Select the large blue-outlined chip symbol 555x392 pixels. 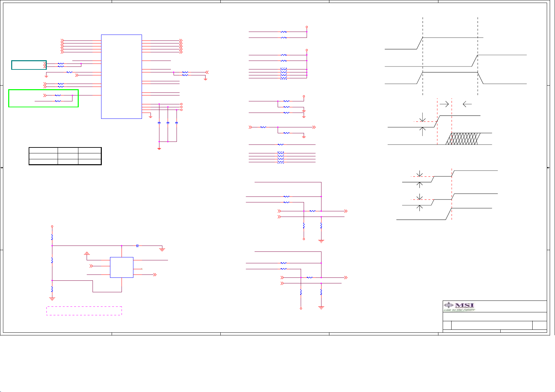[122, 76]
